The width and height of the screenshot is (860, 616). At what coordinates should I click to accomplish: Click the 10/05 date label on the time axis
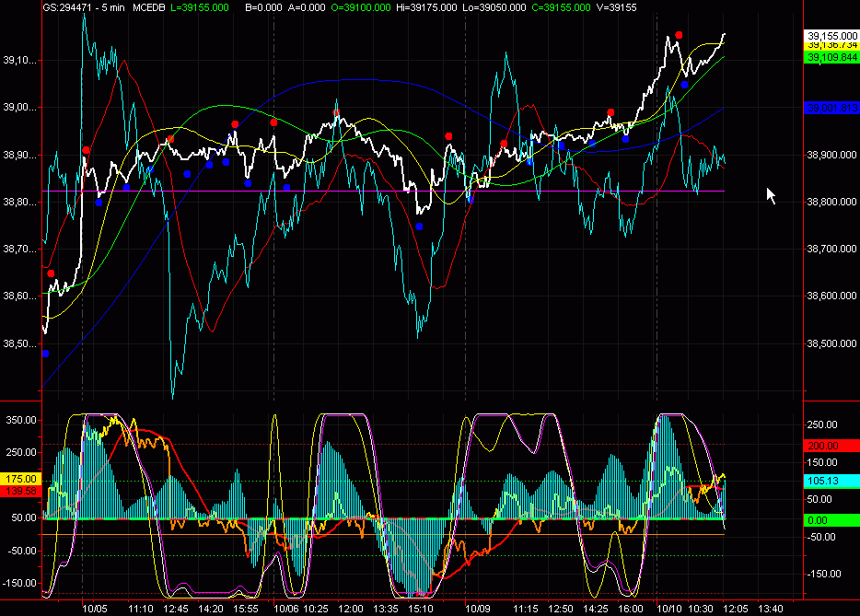[x=95, y=609]
